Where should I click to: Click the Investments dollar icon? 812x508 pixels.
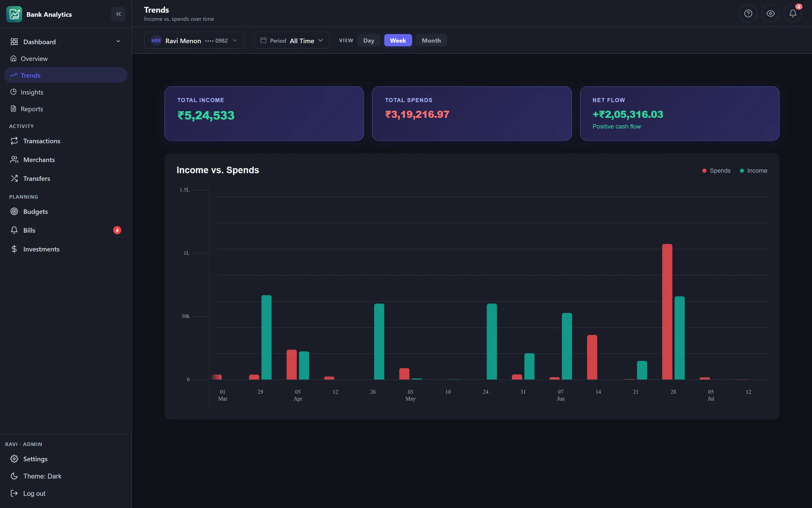[14, 249]
